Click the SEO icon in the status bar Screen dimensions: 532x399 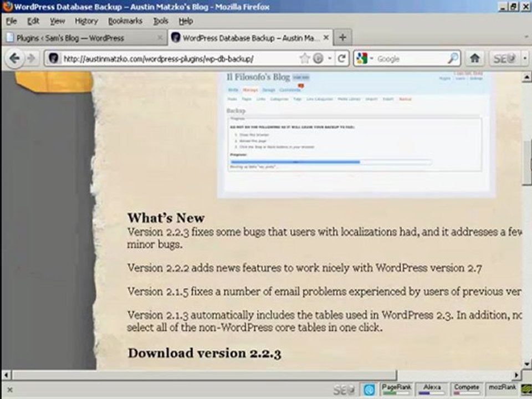pos(344,390)
